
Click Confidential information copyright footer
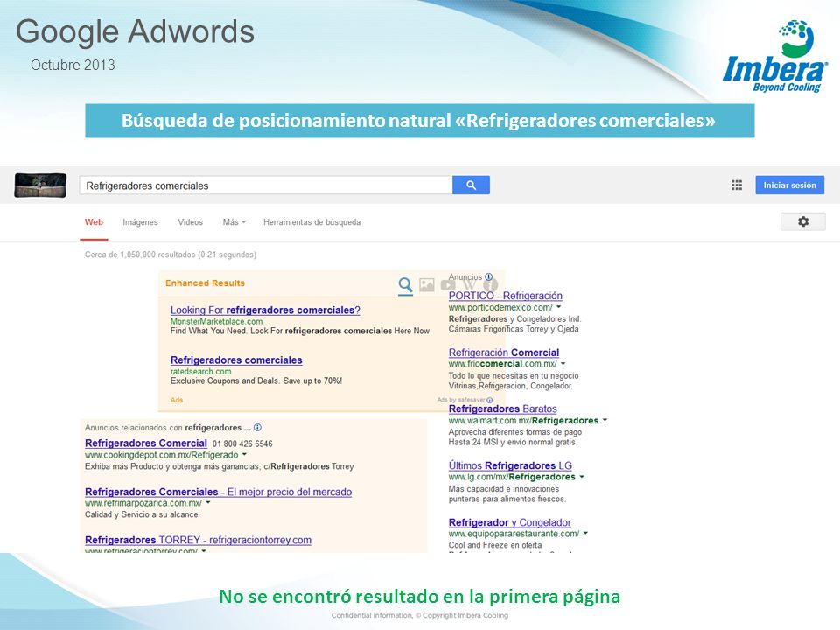pyautogui.click(x=419, y=615)
